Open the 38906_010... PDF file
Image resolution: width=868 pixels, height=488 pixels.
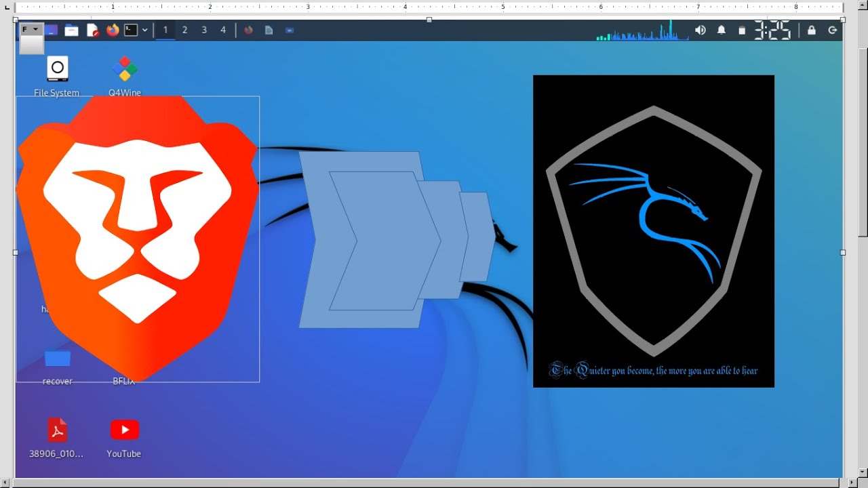pos(57,438)
